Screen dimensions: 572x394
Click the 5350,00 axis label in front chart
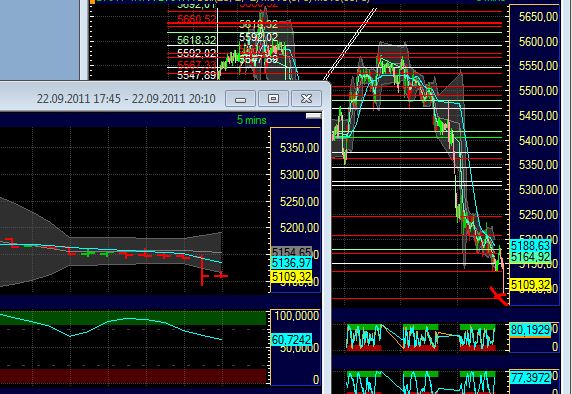tap(299, 148)
